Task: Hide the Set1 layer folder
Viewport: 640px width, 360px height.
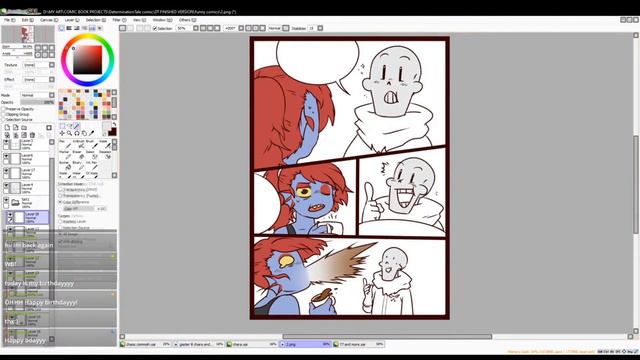Action: tap(6, 200)
